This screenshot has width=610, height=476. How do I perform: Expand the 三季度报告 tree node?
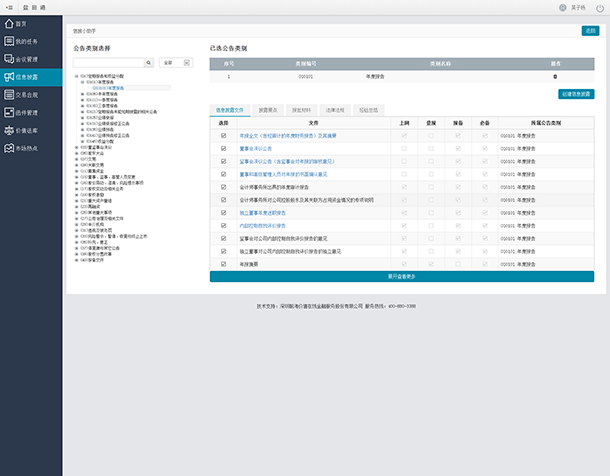pos(82,106)
